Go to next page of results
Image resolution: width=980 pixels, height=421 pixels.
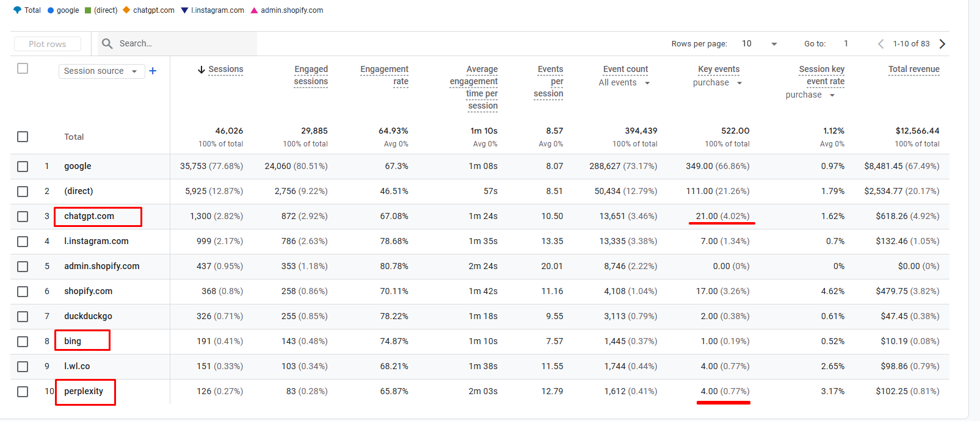(942, 43)
